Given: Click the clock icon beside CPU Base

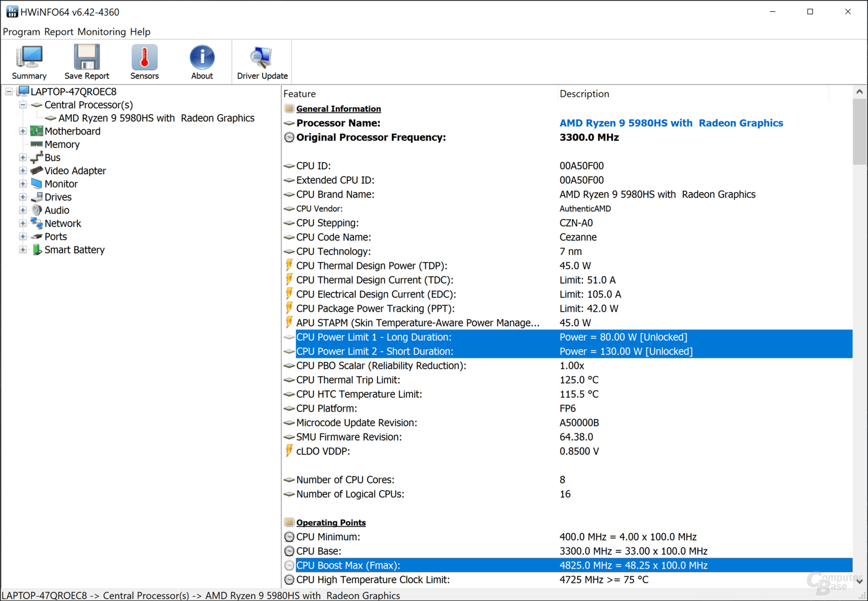Looking at the screenshot, I should pyautogui.click(x=289, y=551).
